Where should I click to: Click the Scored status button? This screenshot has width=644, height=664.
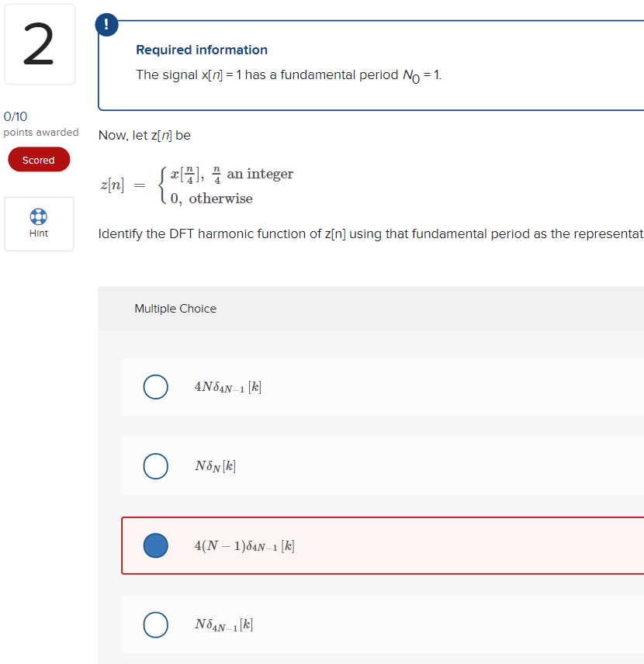pyautogui.click(x=39, y=159)
